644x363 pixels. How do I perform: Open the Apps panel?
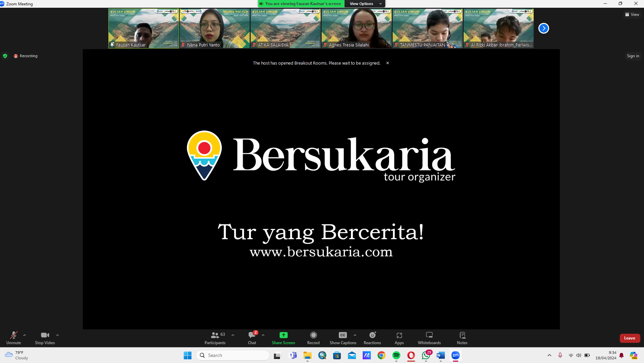[x=399, y=338]
